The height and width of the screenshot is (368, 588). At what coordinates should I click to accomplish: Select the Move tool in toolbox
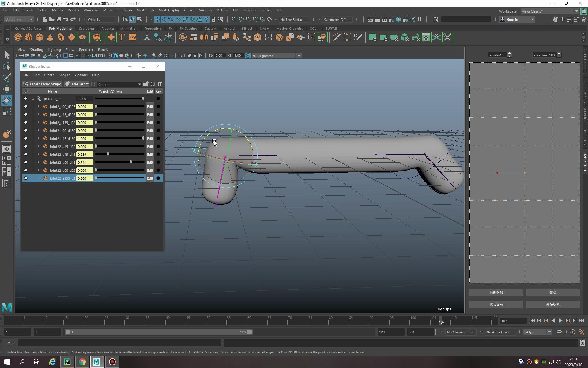pyautogui.click(x=7, y=89)
